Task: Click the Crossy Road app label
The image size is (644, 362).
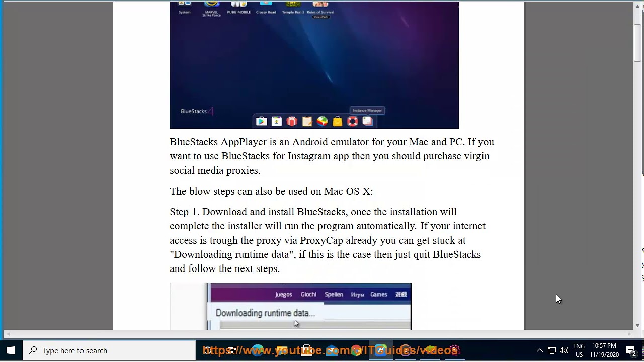Action: click(266, 12)
